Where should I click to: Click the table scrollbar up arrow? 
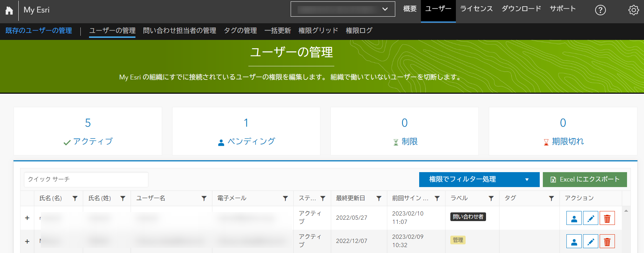626,211
